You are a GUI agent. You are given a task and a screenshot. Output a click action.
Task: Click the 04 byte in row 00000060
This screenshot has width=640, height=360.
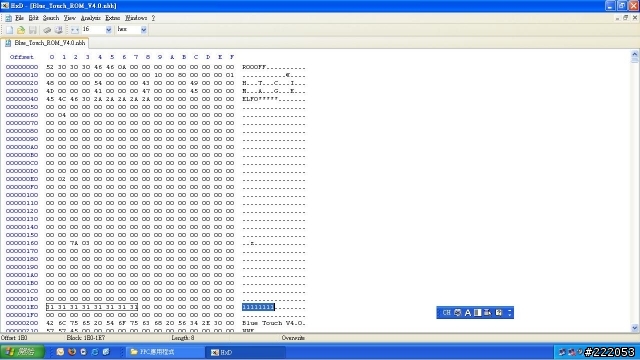coord(62,115)
